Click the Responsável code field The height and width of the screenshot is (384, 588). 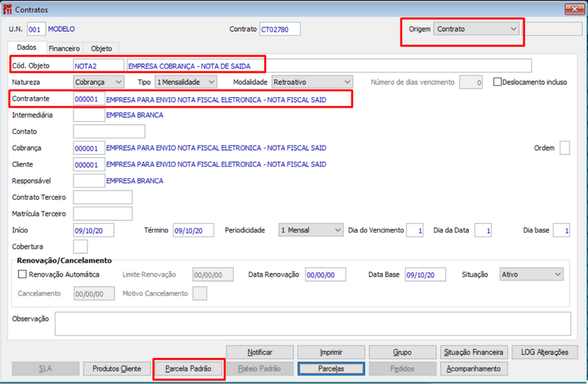click(x=89, y=180)
